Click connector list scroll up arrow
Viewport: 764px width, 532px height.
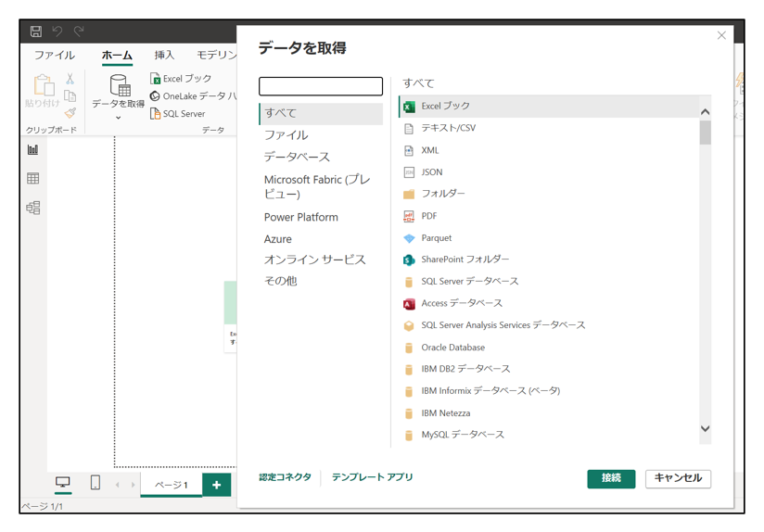click(705, 112)
